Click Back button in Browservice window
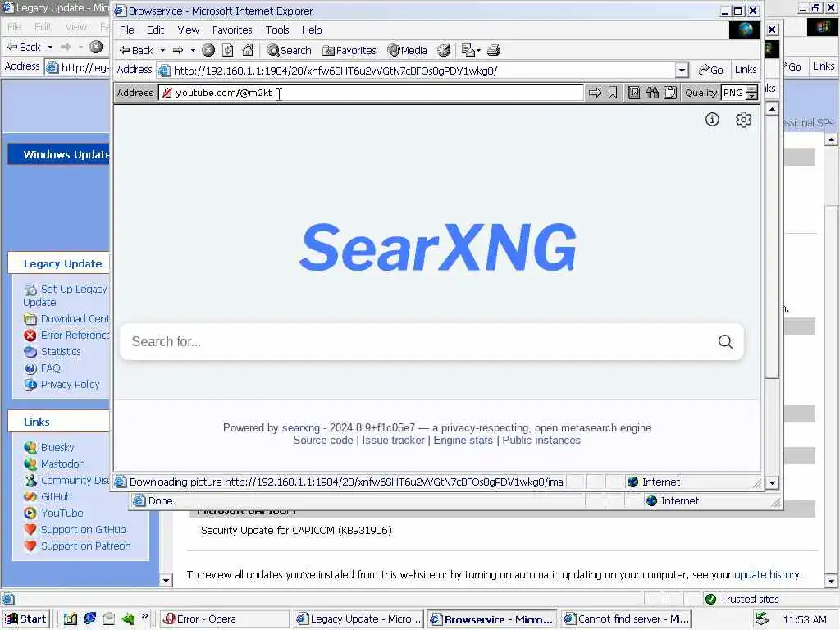This screenshot has height=630, width=840. 137,50
